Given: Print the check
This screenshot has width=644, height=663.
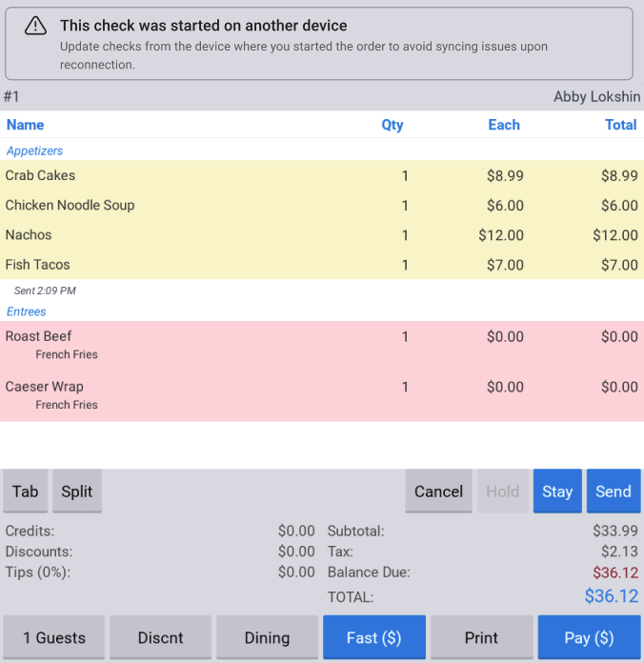Looking at the screenshot, I should [x=481, y=637].
